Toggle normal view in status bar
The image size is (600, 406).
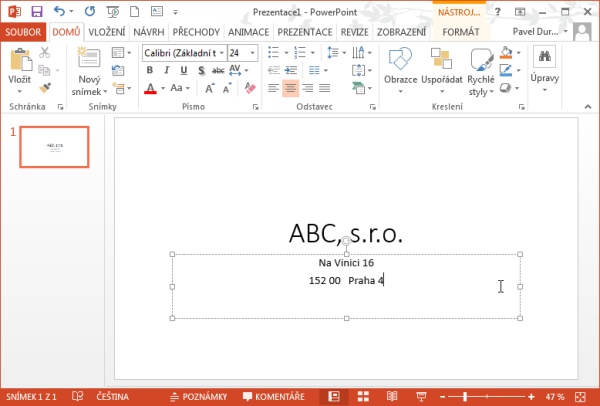coord(334,396)
